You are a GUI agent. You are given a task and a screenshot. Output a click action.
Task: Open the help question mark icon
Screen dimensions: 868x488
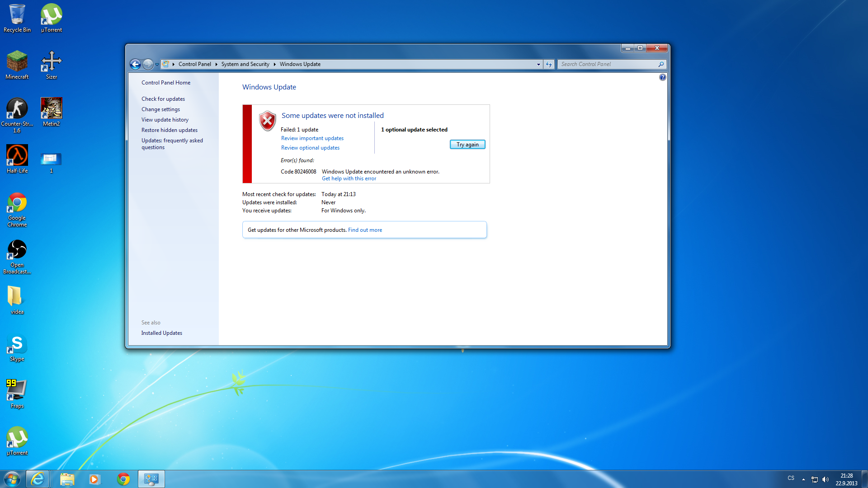point(662,77)
